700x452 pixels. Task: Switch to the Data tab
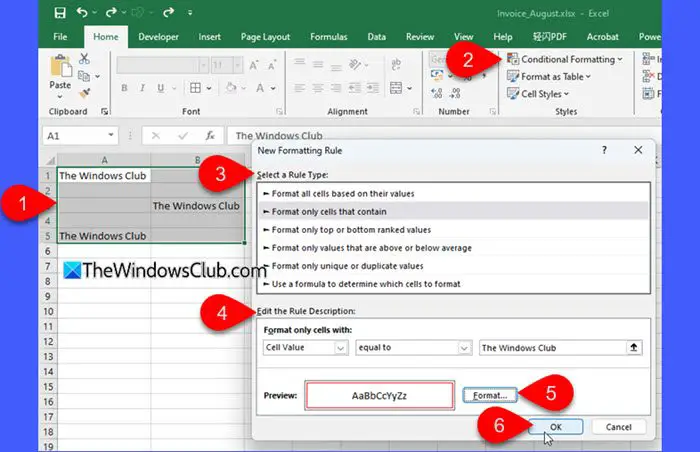point(376,37)
